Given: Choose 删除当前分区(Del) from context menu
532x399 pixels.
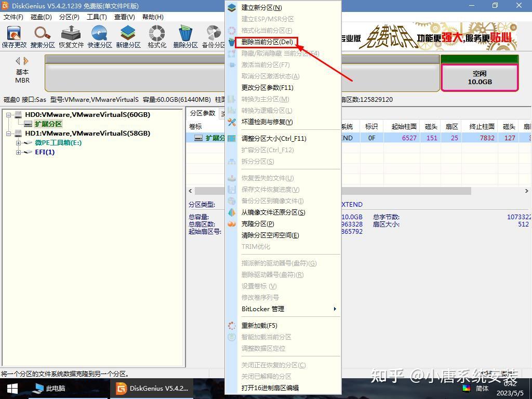Looking at the screenshot, I should 267,42.
